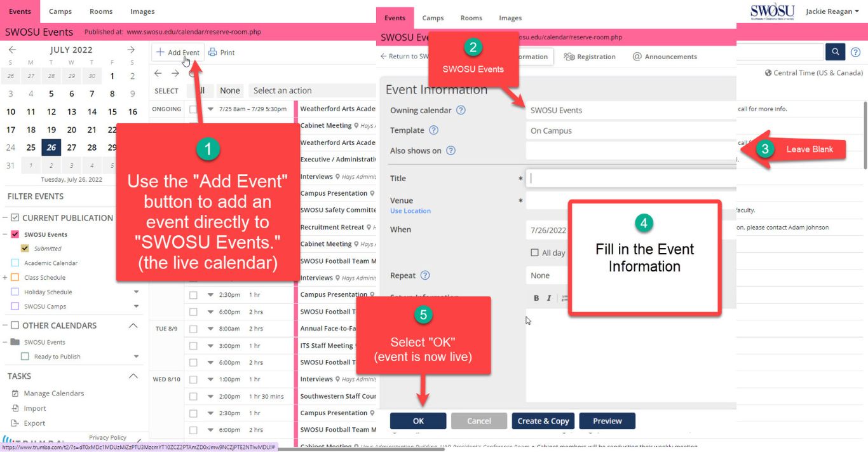This screenshot has height=452, width=868.
Task: Open Ready to Publish dropdown arrow
Action: click(x=136, y=357)
